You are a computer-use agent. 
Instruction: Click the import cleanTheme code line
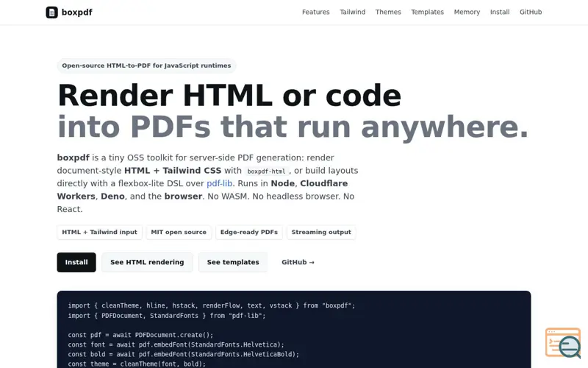pos(212,305)
